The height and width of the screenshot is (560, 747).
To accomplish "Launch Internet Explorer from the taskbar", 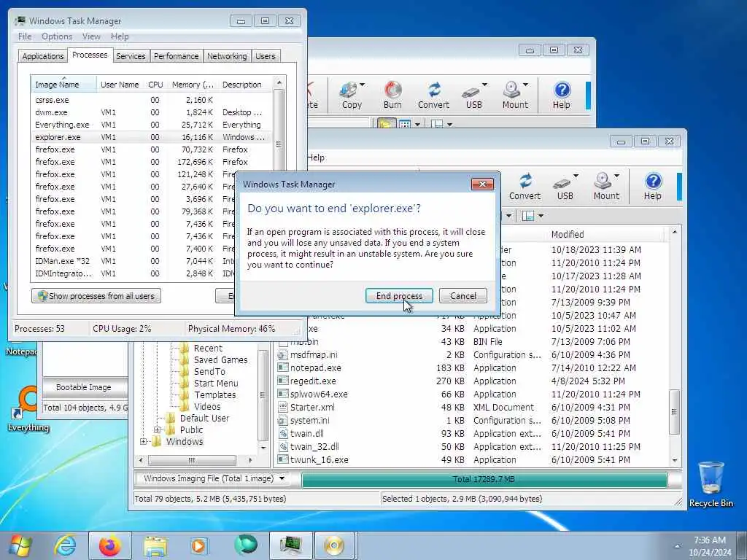I will tap(65, 545).
